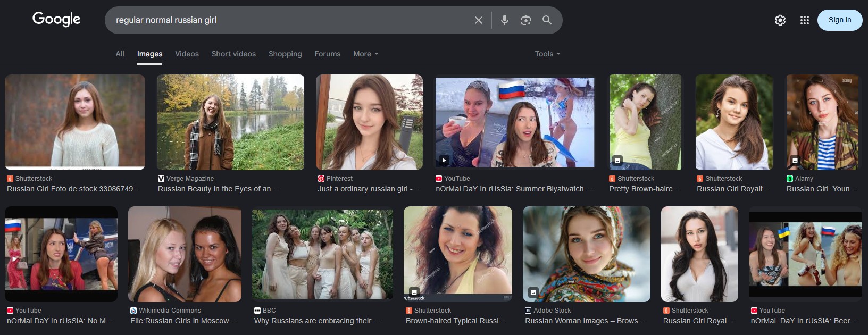
Task: Click the Adobe Stock favicon
Action: 528,311
